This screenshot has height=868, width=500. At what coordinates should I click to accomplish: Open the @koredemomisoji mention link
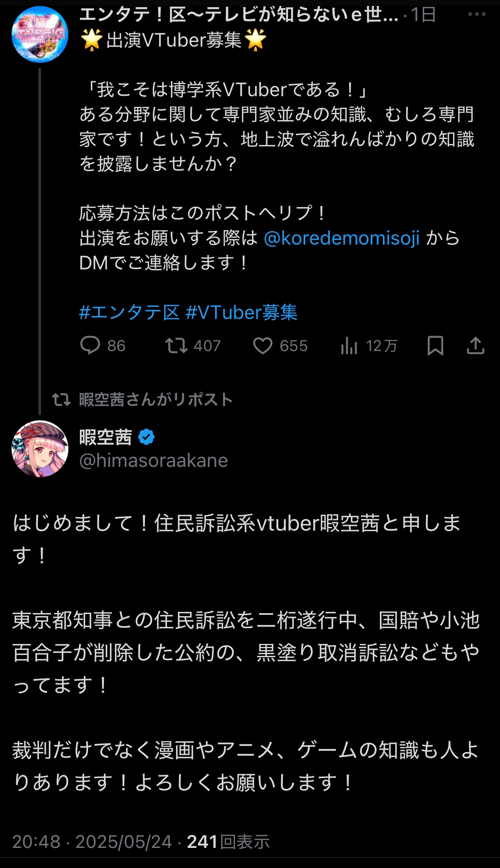pyautogui.click(x=341, y=238)
